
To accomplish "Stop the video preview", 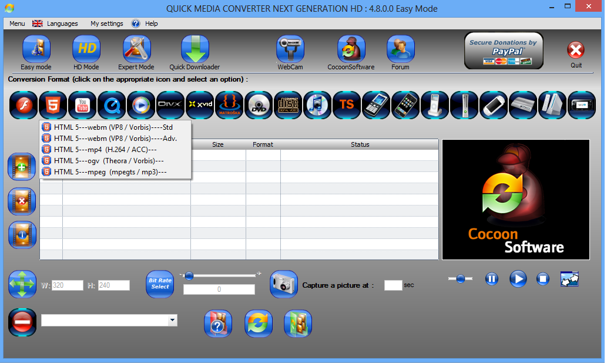I will tap(543, 279).
